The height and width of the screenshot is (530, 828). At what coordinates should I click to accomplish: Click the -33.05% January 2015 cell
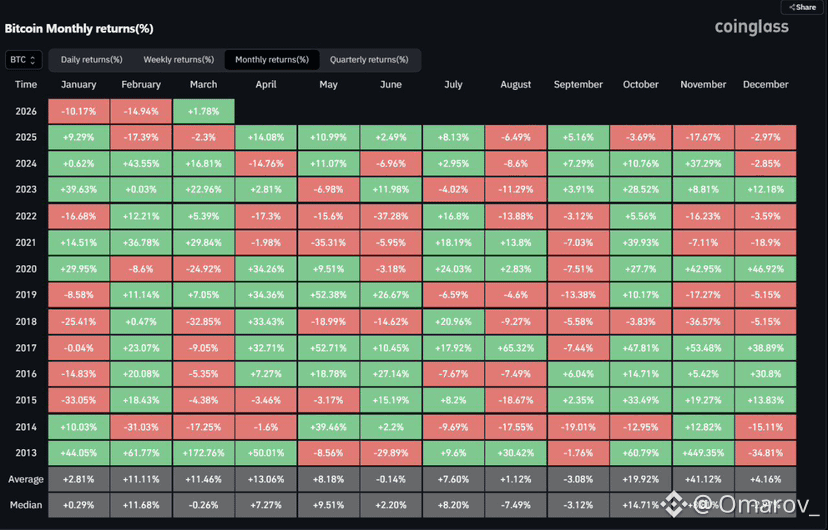(x=79, y=400)
